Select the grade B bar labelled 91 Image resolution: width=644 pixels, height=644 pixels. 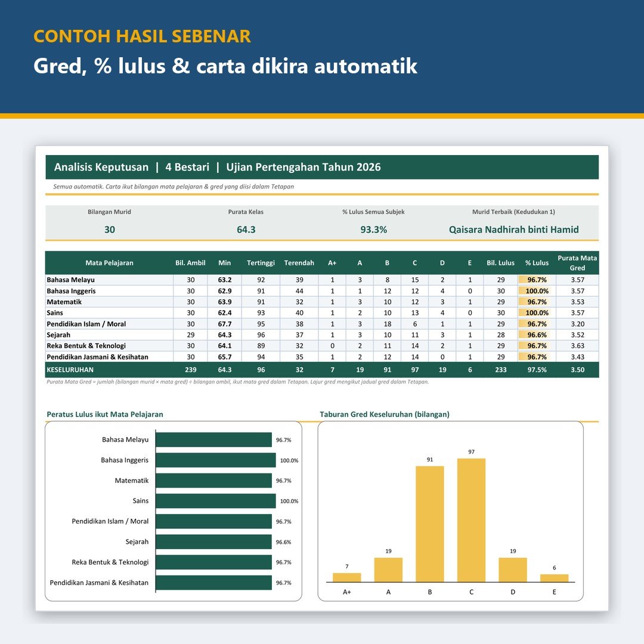pos(429,524)
